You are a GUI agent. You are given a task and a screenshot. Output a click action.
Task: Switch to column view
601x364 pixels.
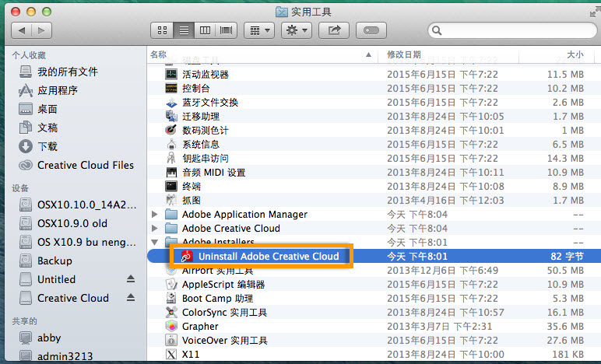pos(205,30)
